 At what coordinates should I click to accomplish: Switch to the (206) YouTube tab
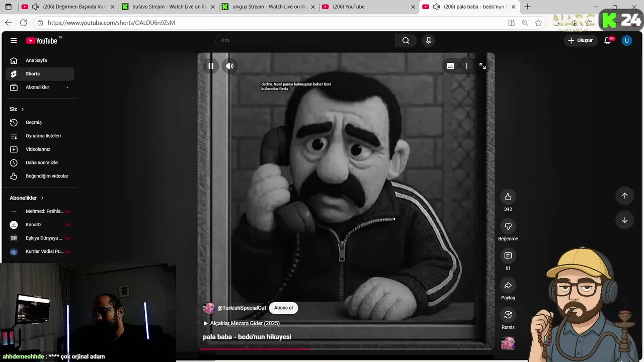tap(369, 7)
